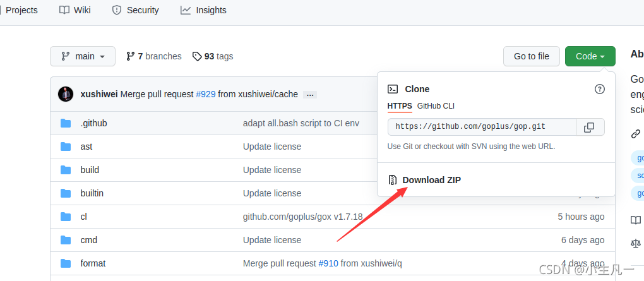
Task: Open the cmd folder
Action: coord(89,240)
